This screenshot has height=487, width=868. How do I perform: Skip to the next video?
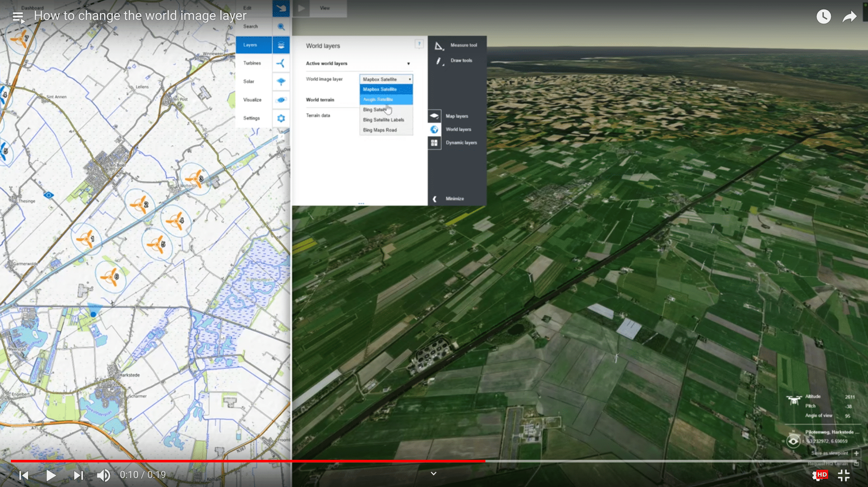[x=78, y=475]
